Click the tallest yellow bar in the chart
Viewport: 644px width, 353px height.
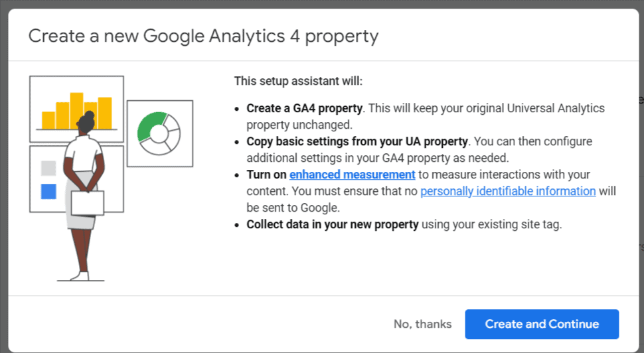coord(76,111)
